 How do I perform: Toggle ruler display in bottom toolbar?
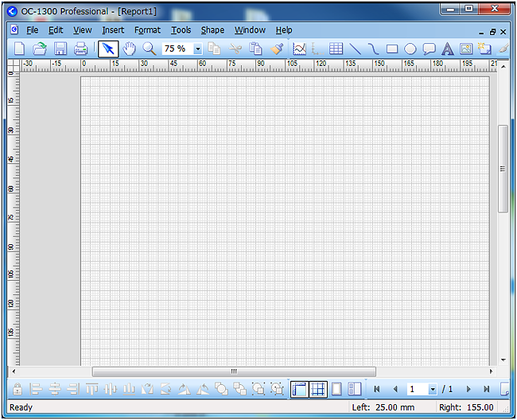coord(299,389)
